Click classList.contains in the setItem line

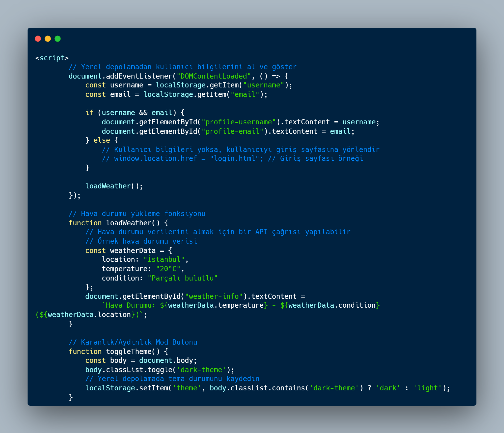[268, 388]
